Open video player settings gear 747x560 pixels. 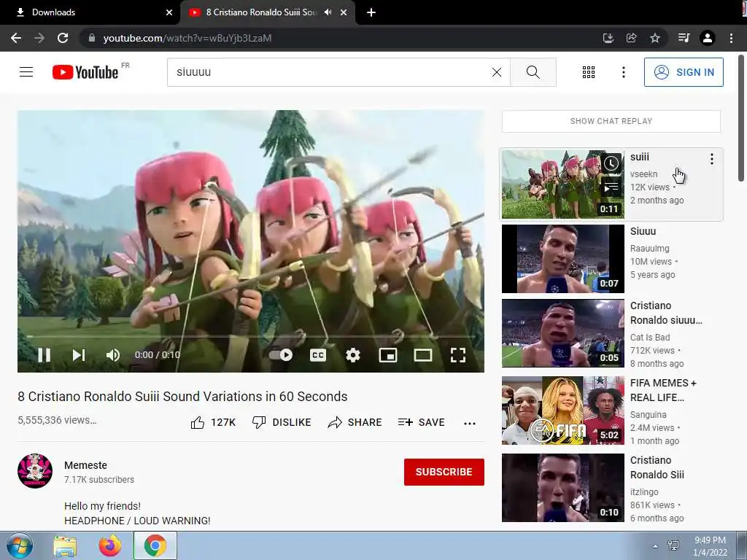tap(352, 355)
